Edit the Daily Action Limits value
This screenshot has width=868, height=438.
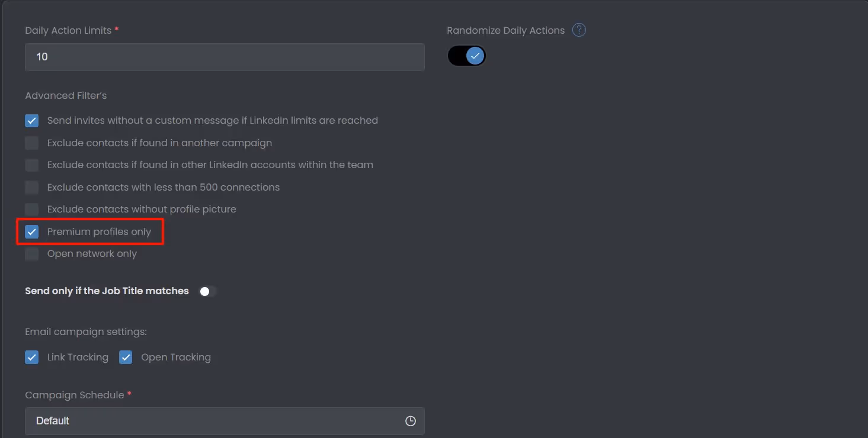point(225,57)
